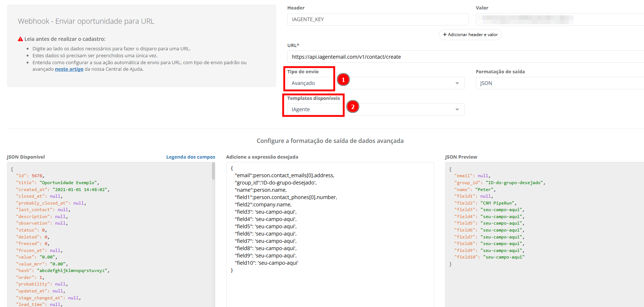Click the red warning triangle icon
The height and width of the screenshot is (307, 644).
click(x=20, y=39)
